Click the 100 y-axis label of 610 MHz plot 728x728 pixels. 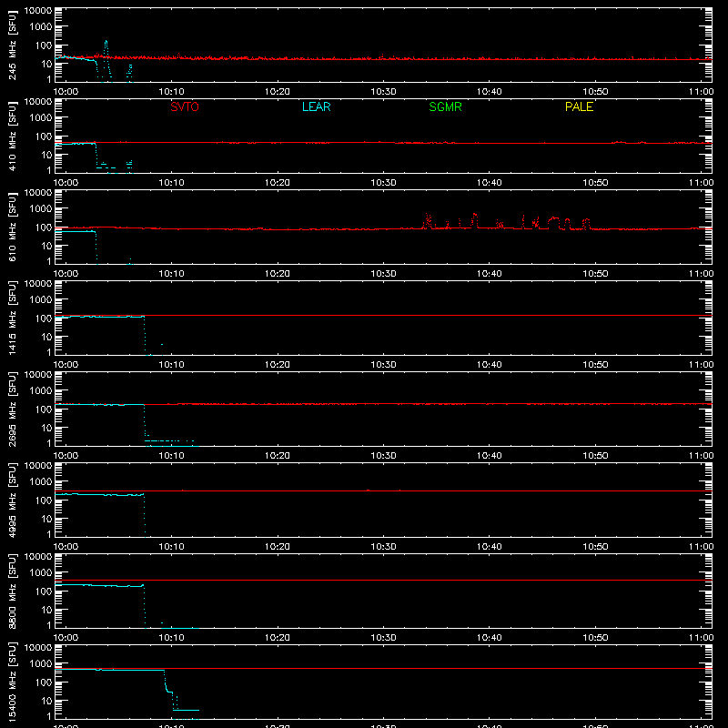pyautogui.click(x=44, y=227)
